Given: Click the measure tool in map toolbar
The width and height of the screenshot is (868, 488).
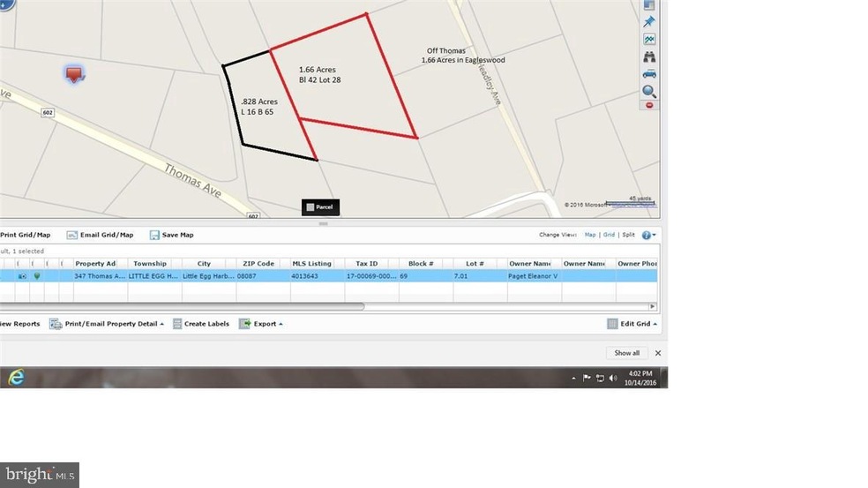Looking at the screenshot, I should [649, 40].
